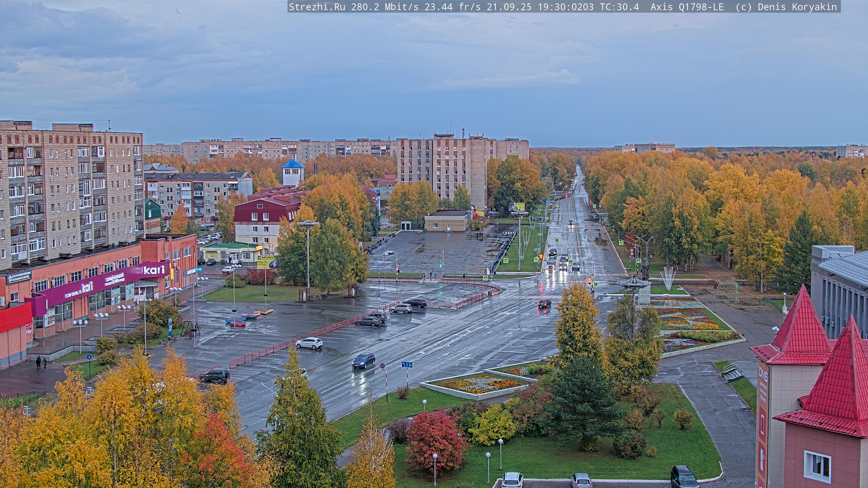Click the Denis Koryakin copyright text
The image size is (868, 488).
pyautogui.click(x=797, y=7)
